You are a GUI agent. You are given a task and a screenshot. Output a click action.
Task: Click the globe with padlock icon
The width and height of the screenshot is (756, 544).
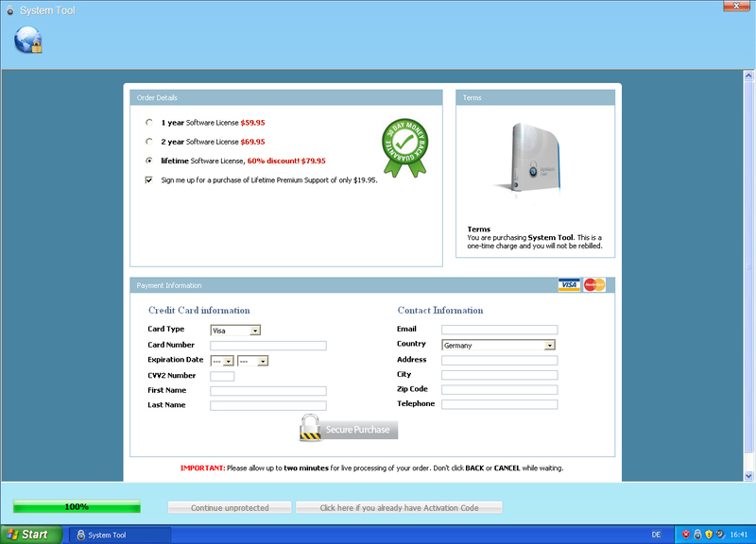(x=28, y=40)
